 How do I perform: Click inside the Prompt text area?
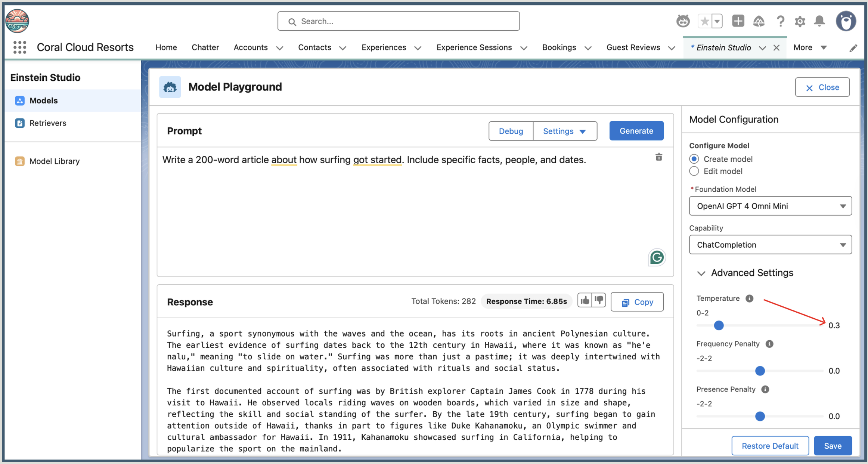coord(415,212)
